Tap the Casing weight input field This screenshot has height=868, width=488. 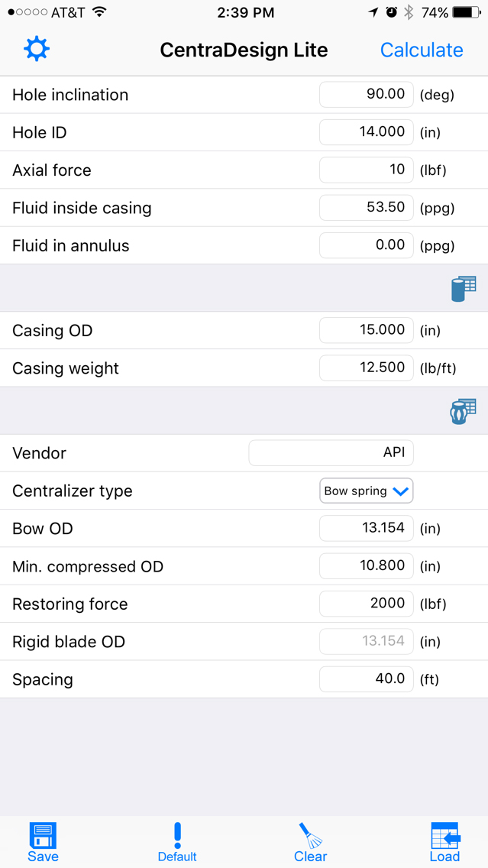coord(367,368)
